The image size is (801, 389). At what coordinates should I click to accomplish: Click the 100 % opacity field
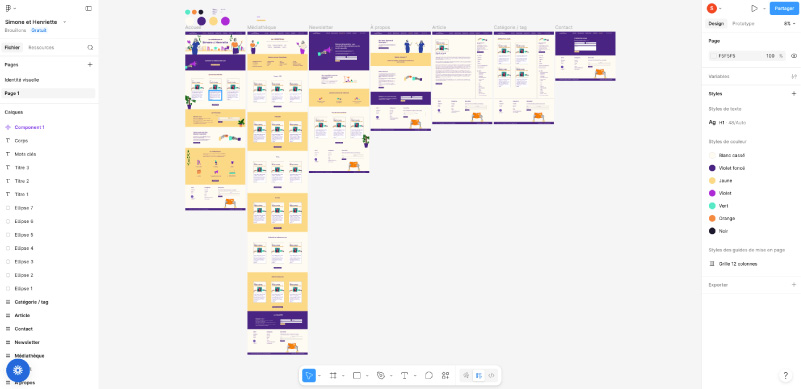point(773,56)
